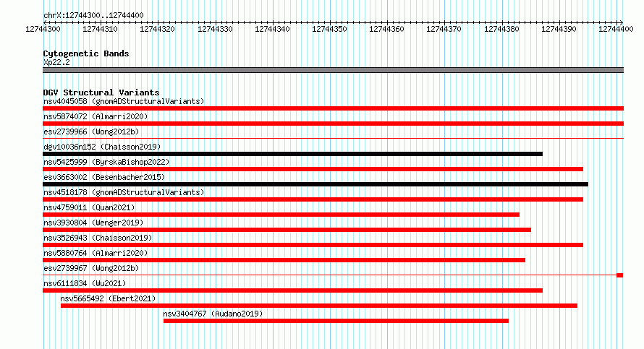The image size is (644, 349).
Task: Open the nsv3526943 (Chaisson2019) label
Action: [98, 238]
